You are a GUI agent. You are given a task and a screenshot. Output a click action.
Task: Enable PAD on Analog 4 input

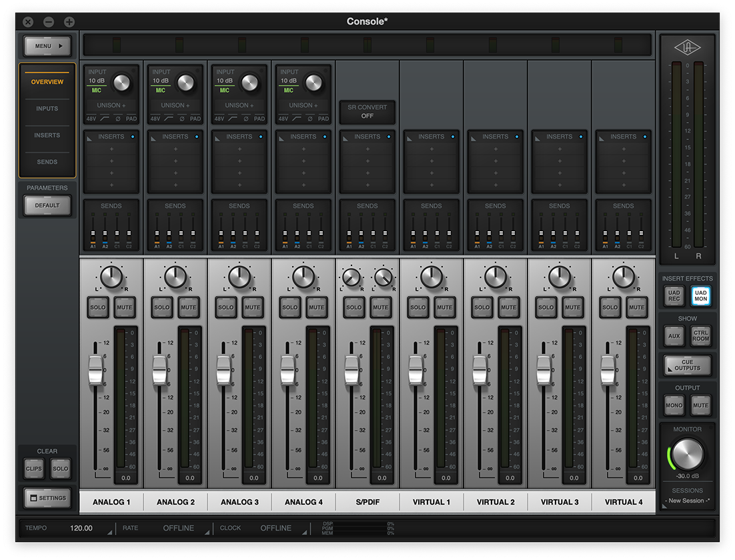(323, 119)
